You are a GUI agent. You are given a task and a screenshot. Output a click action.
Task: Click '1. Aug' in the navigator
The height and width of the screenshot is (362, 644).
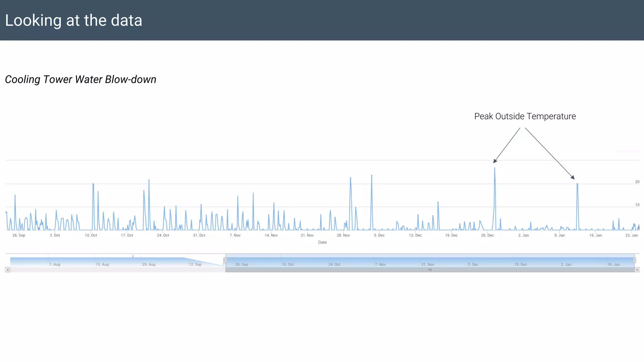point(55,265)
